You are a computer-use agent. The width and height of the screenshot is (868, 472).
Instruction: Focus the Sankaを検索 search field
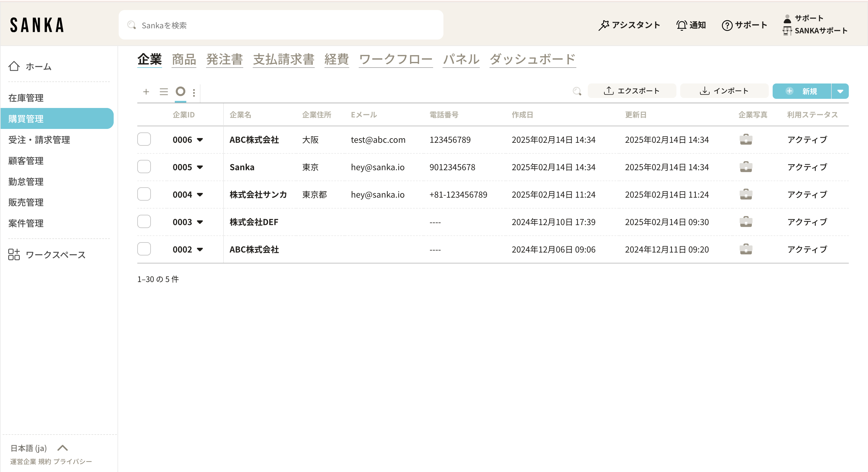(x=281, y=25)
